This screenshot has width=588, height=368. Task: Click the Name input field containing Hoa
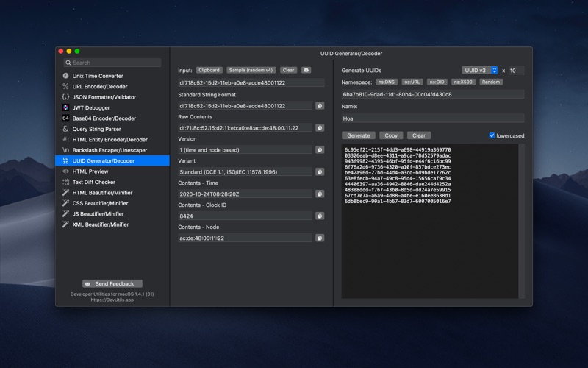[433, 118]
